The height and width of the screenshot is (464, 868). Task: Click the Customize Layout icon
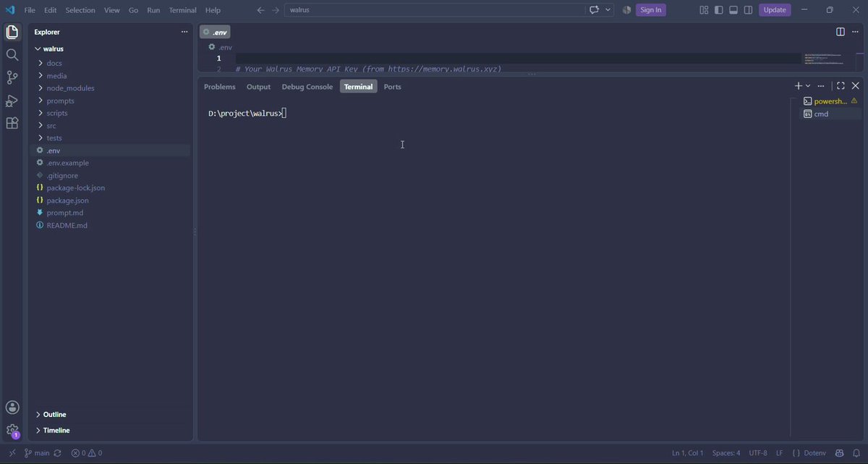tap(704, 10)
